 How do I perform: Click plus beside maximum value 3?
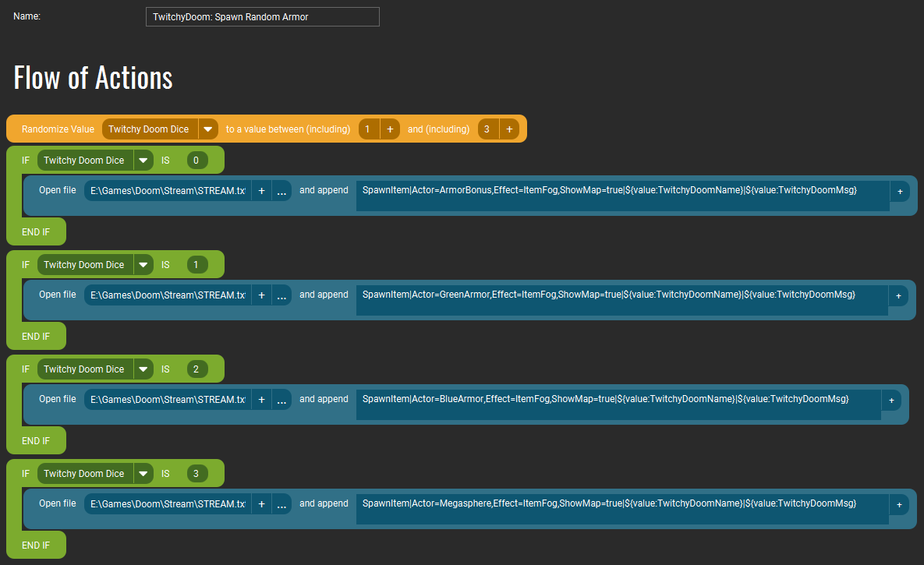pos(510,129)
